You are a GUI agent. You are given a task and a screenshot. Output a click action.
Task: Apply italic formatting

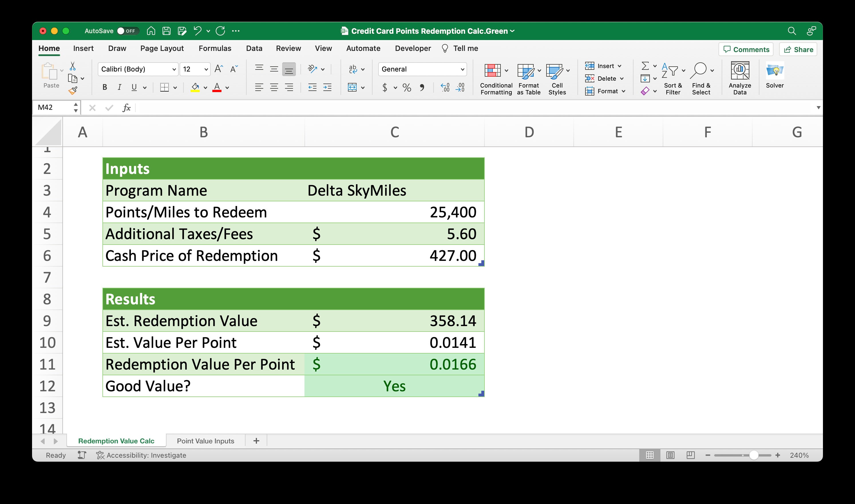(x=119, y=87)
